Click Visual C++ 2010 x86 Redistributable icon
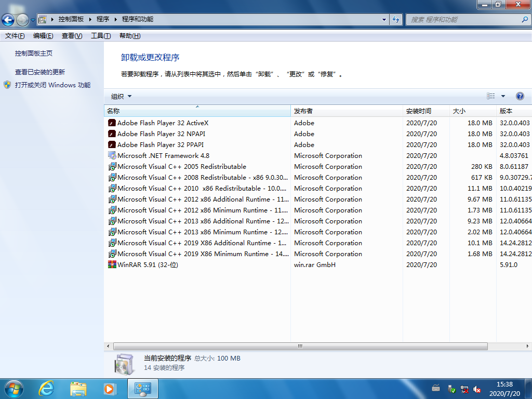This screenshot has height=399, width=532. (112, 188)
